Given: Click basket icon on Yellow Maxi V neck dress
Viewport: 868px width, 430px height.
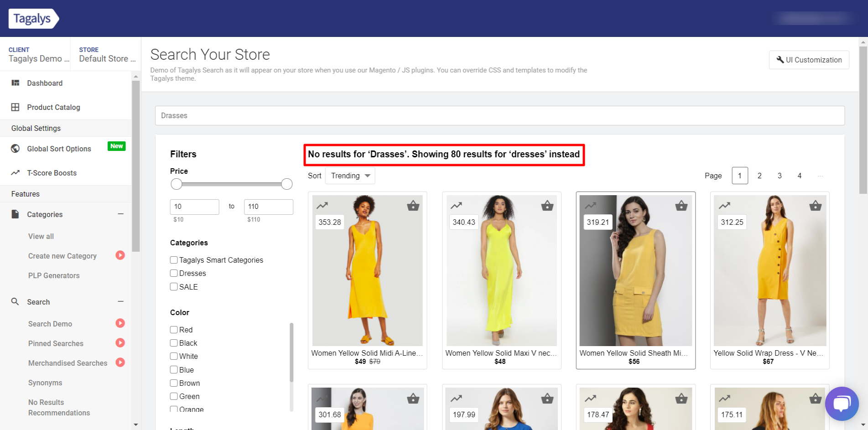Looking at the screenshot, I should [x=547, y=206].
